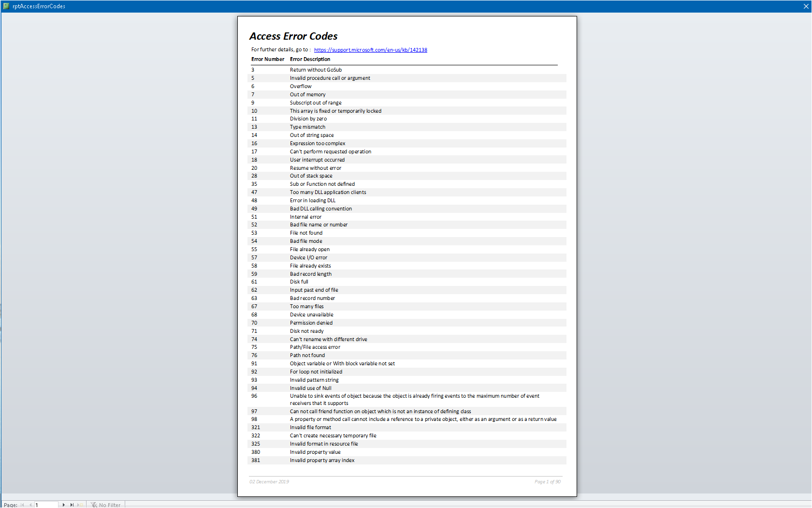Image resolution: width=812 pixels, height=508 pixels.
Task: Click the 'Permission denied' entry
Action: (311, 323)
